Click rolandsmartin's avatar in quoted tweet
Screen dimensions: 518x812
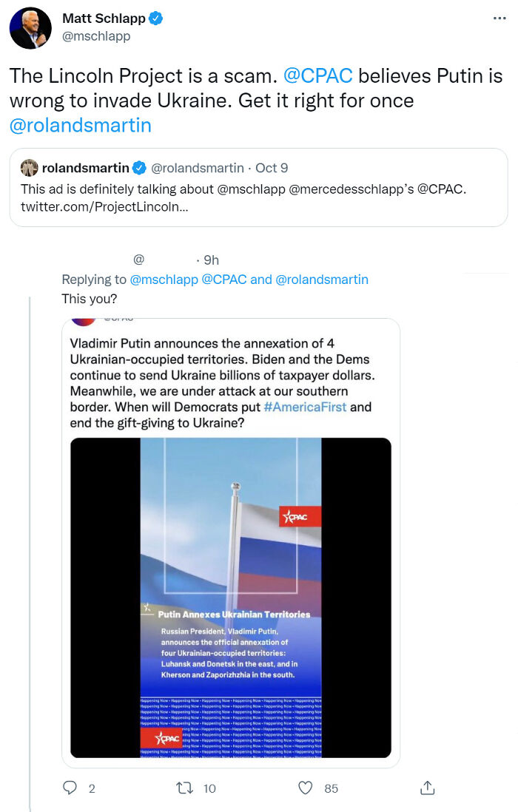pyautogui.click(x=29, y=168)
